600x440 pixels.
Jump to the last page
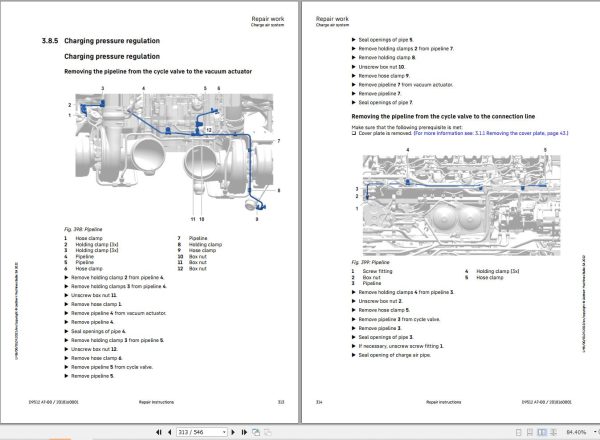(x=244, y=432)
